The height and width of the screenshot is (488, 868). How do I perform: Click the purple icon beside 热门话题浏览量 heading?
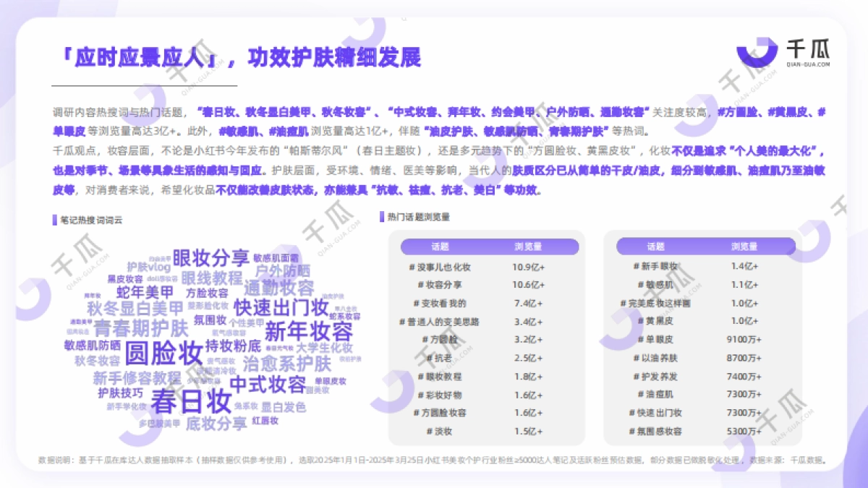381,217
